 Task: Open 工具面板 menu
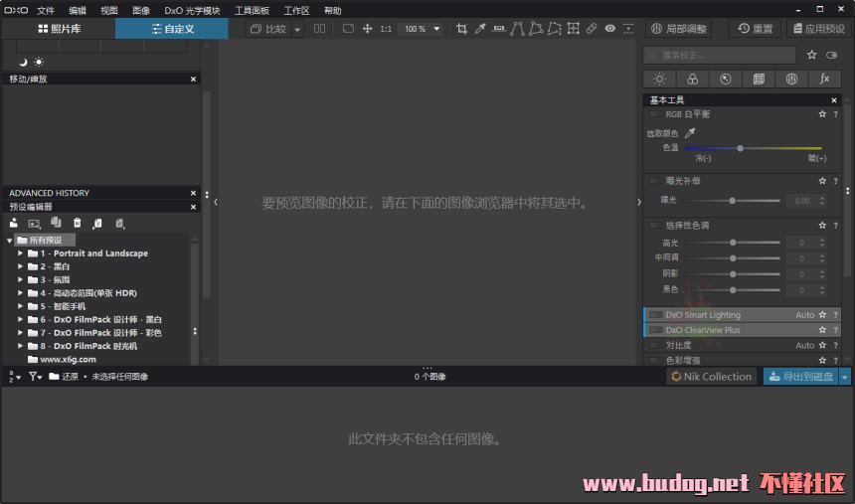point(252,10)
